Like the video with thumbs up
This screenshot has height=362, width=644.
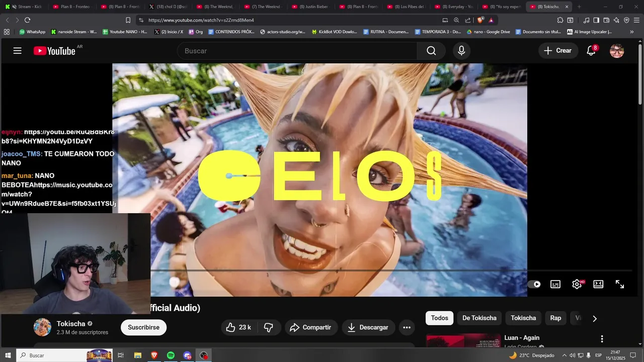coord(238,327)
